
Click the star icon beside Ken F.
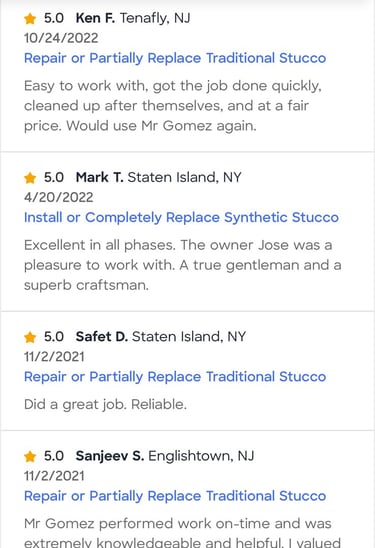pyautogui.click(x=30, y=19)
